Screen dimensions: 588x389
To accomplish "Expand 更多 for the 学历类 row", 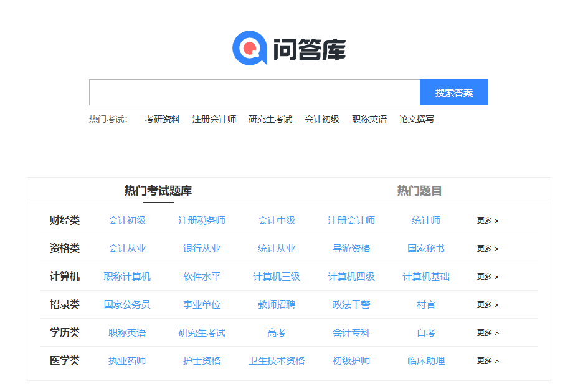I will pyautogui.click(x=488, y=333).
